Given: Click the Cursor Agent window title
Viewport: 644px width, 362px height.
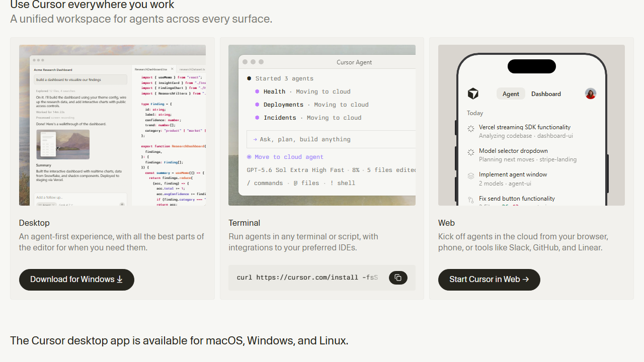Looking at the screenshot, I should click(354, 62).
